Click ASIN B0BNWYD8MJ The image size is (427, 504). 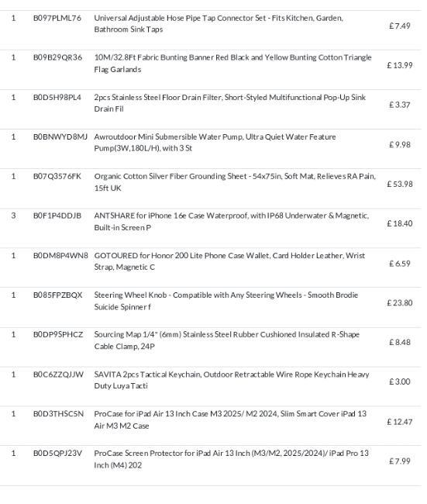tap(60, 136)
